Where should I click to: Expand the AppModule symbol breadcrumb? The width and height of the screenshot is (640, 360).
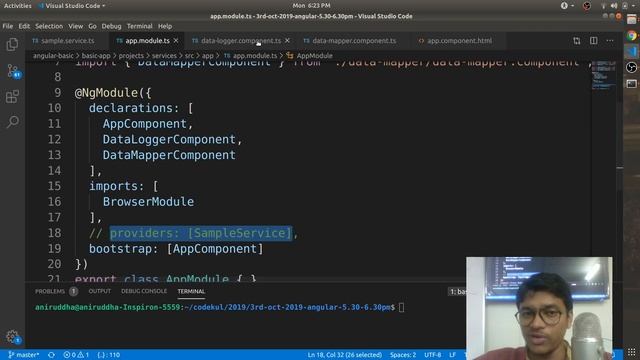pyautogui.click(x=314, y=56)
